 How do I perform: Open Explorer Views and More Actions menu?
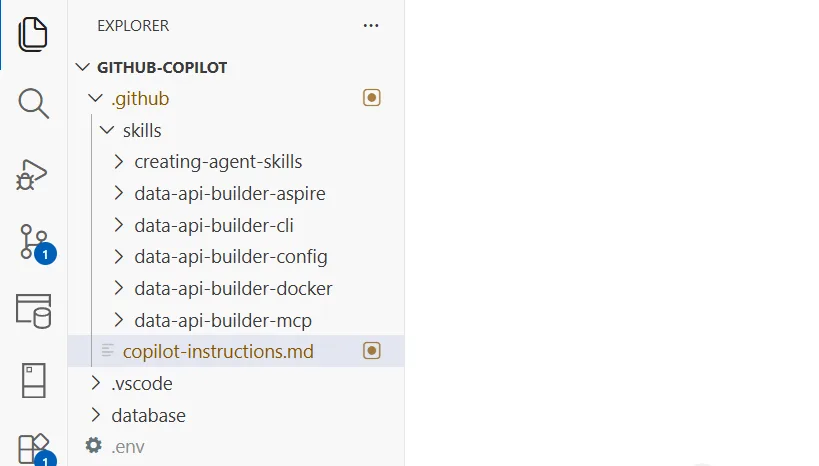pos(371,26)
